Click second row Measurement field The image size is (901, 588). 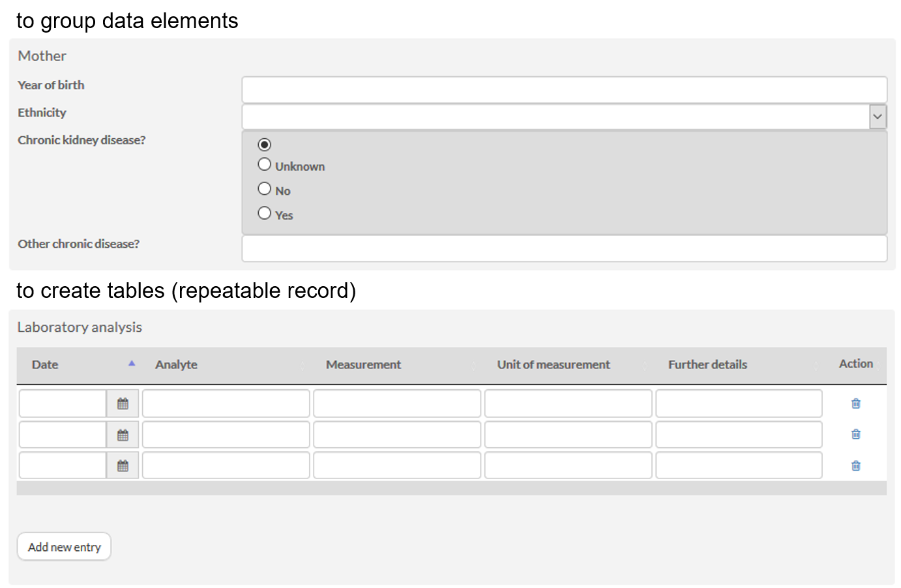pos(397,435)
